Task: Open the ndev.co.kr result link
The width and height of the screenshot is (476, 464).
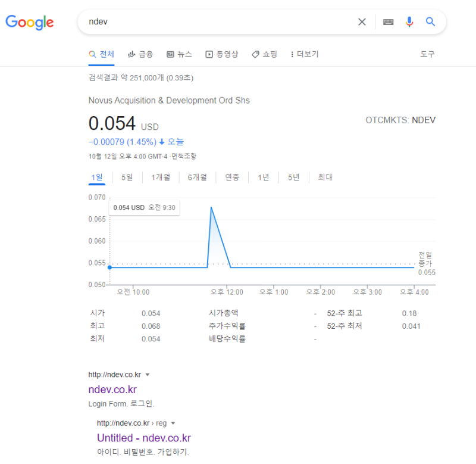Action: point(112,390)
